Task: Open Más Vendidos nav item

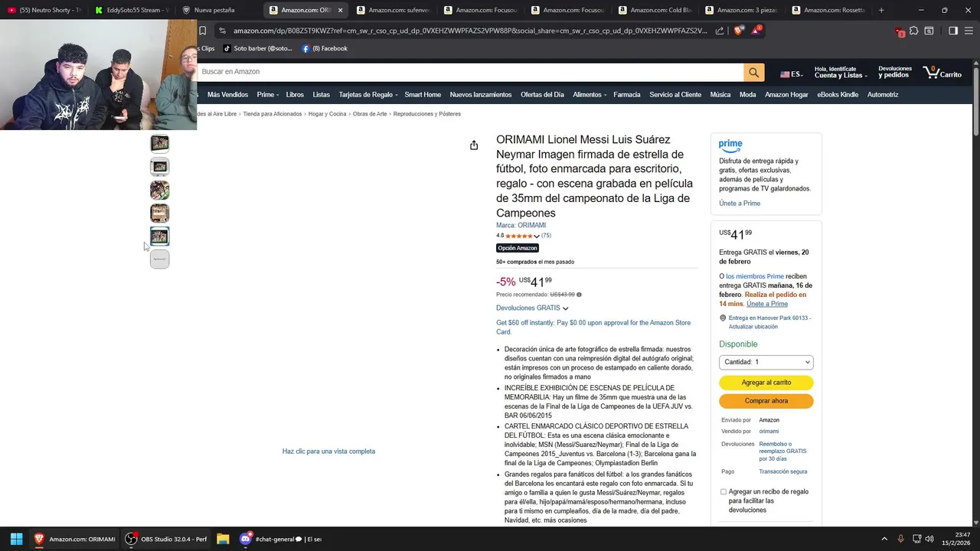Action: 227,95
